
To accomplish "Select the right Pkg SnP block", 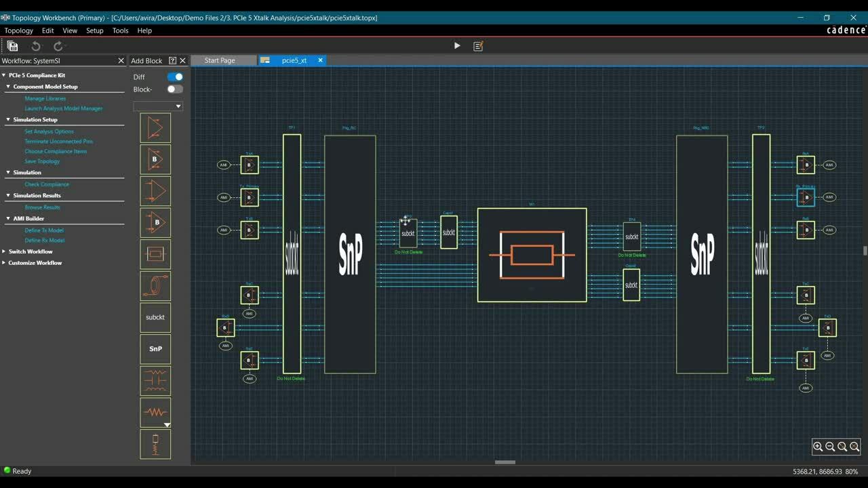I will [x=702, y=254].
